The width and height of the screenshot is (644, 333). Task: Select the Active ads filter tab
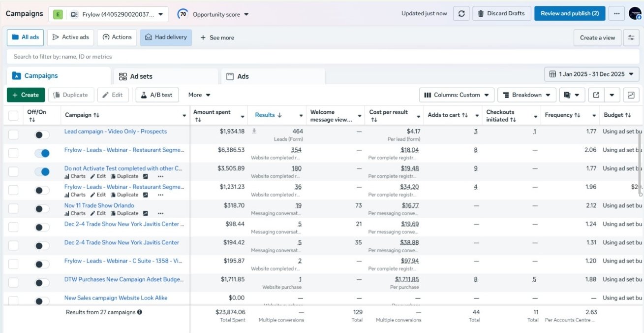pos(70,37)
